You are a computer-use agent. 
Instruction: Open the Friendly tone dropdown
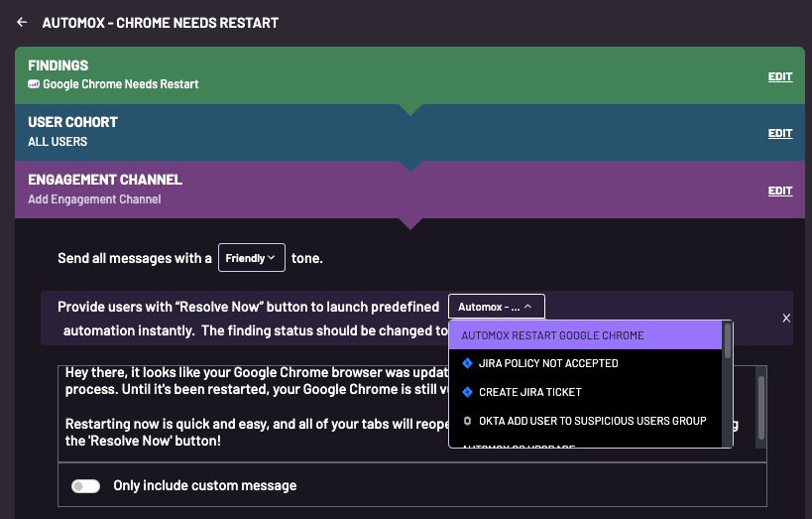[x=252, y=258]
